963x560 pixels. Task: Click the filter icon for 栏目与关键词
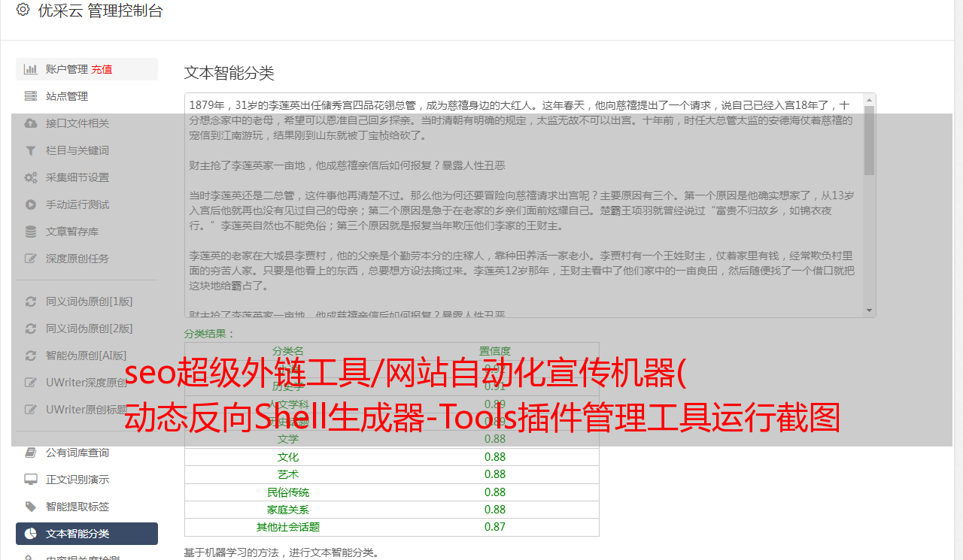pyautogui.click(x=30, y=150)
